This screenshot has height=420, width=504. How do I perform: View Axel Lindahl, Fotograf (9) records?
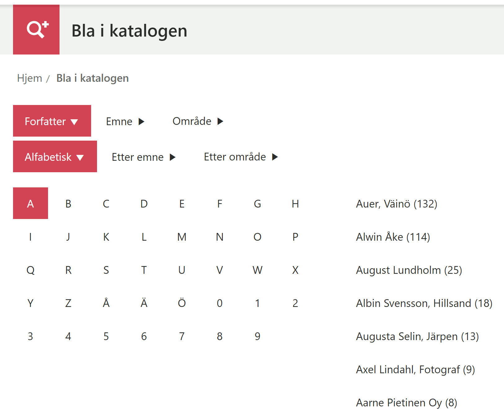[x=415, y=370]
